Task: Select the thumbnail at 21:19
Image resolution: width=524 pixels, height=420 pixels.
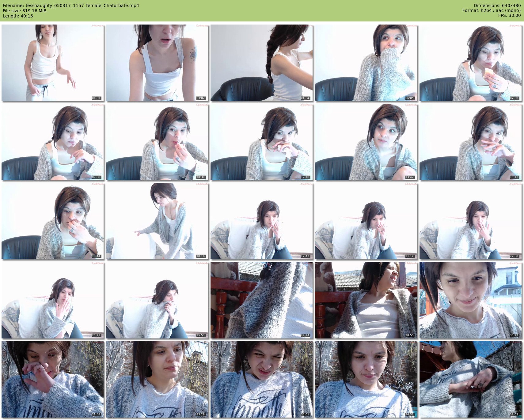Action: 366,221
